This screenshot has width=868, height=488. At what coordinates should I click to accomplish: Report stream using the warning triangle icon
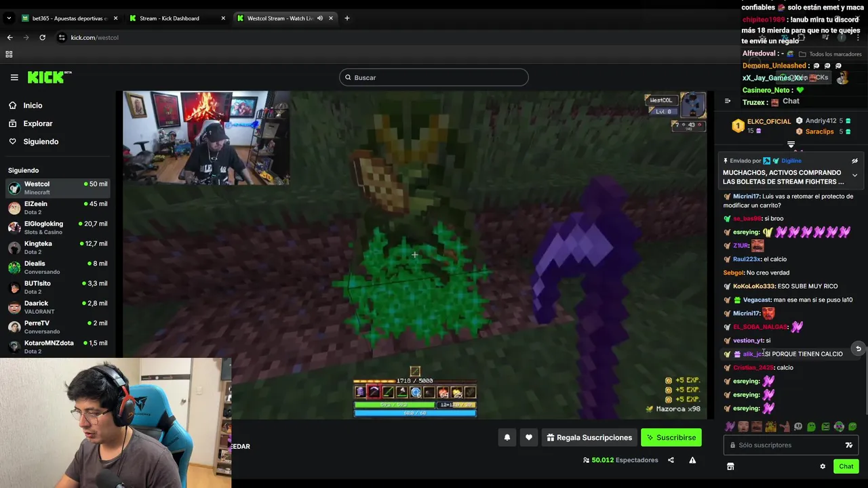692,460
